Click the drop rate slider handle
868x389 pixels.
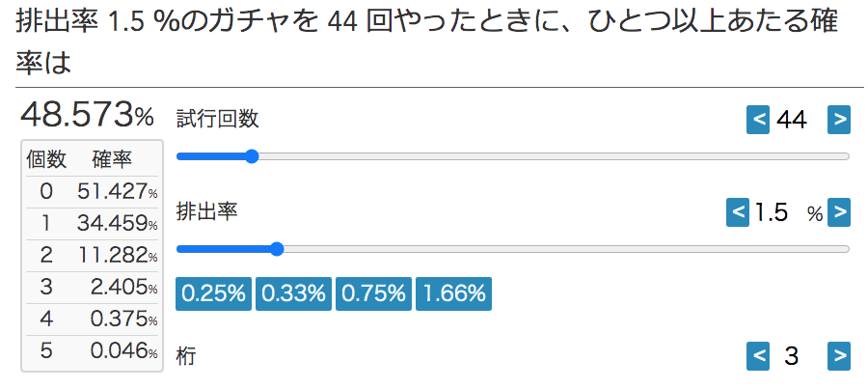coord(277,248)
